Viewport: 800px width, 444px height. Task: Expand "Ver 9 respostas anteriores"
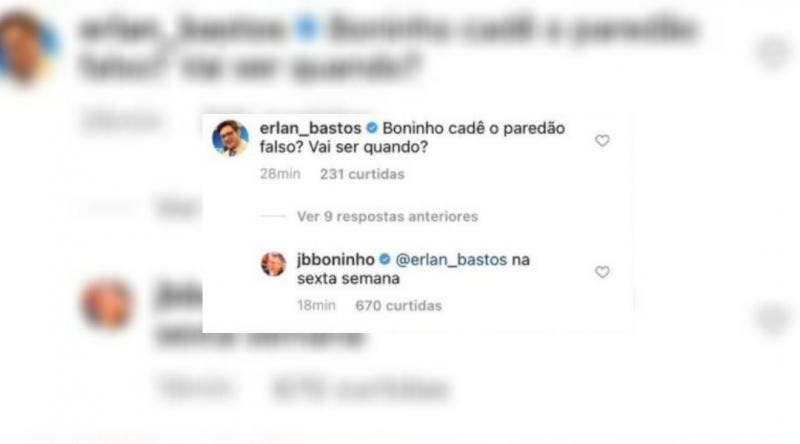tap(387, 216)
